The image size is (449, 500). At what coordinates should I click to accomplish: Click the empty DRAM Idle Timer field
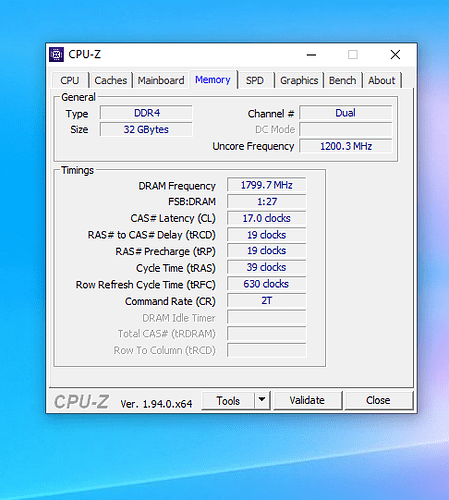[267, 317]
